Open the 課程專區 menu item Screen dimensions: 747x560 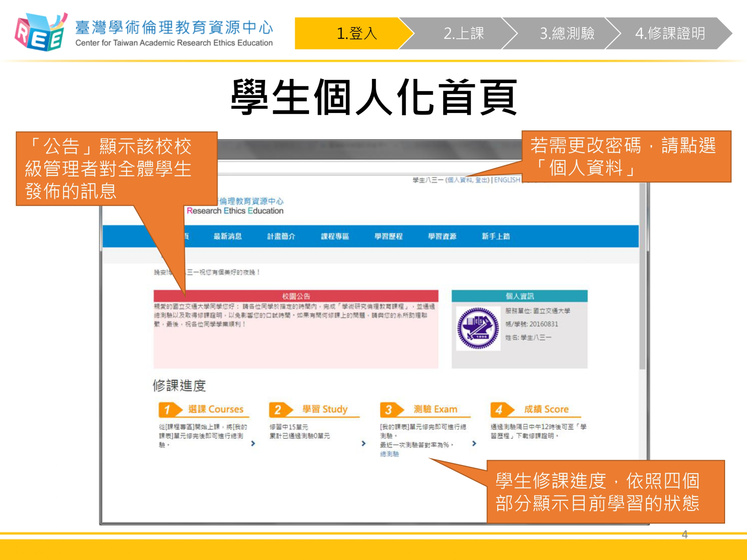click(x=335, y=237)
